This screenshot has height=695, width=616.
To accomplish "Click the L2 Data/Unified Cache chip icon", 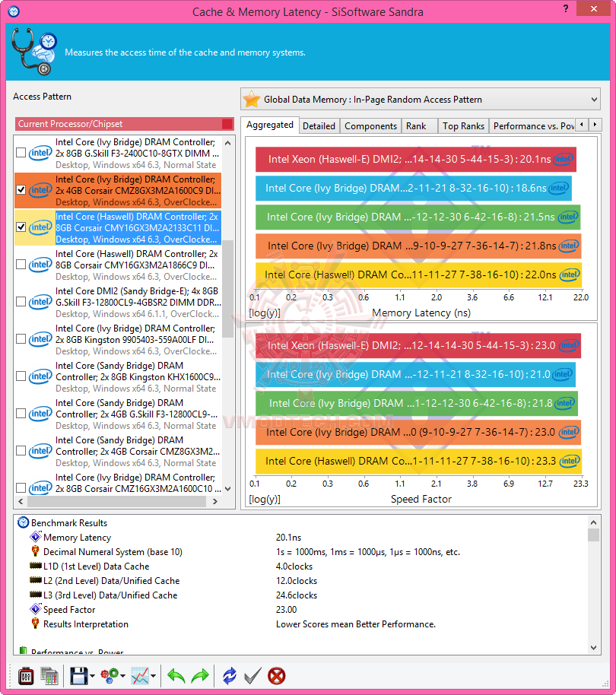I will click(36, 579).
